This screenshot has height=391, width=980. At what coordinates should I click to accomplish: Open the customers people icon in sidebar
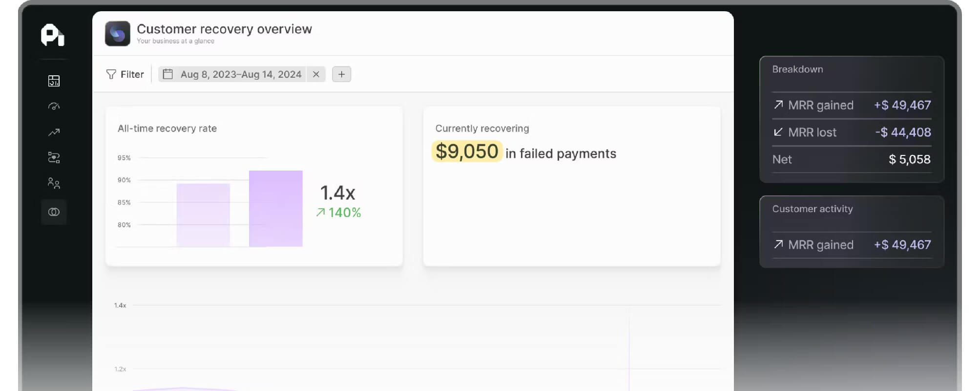tap(54, 183)
